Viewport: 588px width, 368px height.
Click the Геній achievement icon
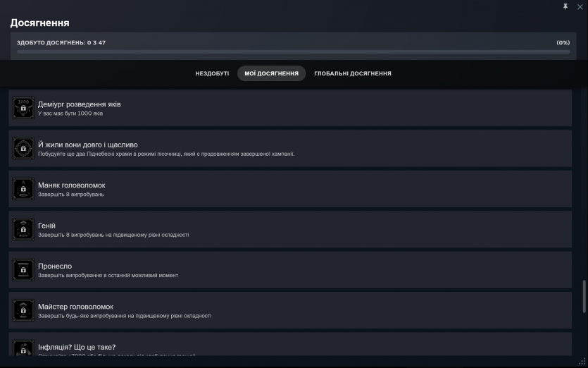click(23, 229)
